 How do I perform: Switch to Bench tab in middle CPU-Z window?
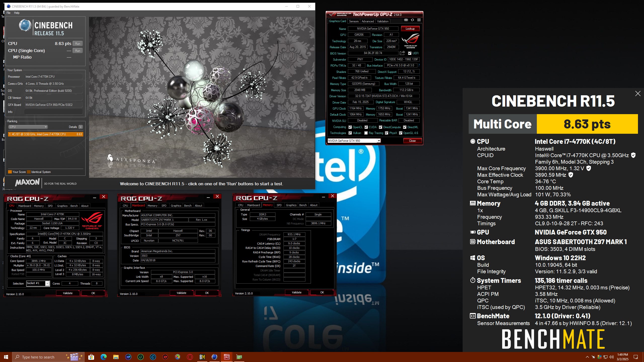point(188,206)
